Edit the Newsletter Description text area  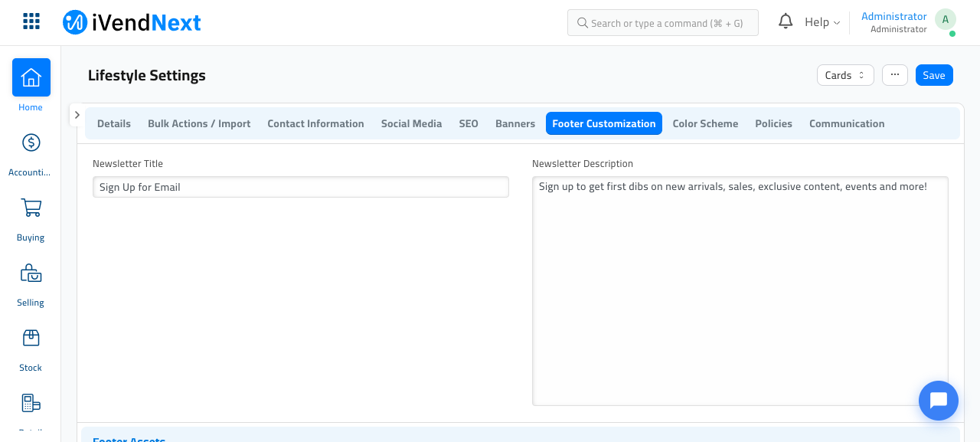[x=740, y=291]
